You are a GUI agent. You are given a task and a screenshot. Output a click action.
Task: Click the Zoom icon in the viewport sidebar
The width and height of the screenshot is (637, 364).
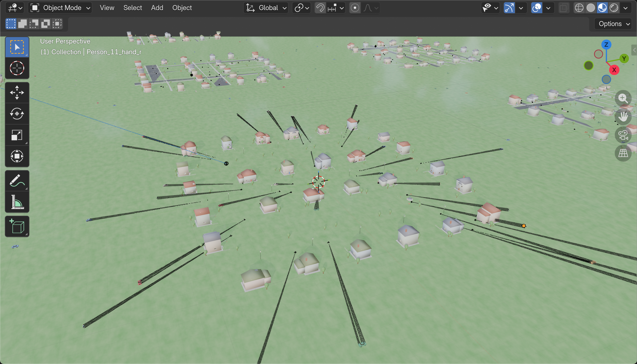coord(623,98)
